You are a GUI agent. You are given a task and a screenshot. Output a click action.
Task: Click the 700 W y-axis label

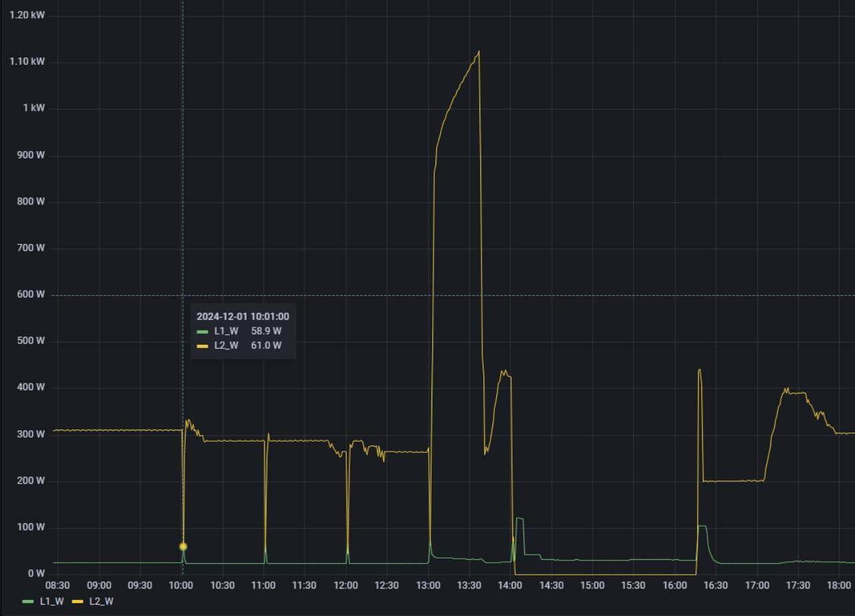(31, 248)
